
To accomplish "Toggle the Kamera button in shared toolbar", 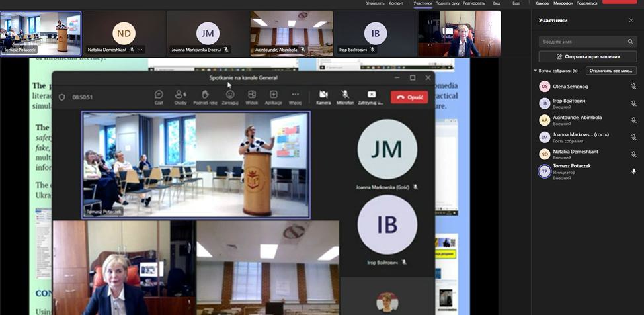I will point(323,97).
